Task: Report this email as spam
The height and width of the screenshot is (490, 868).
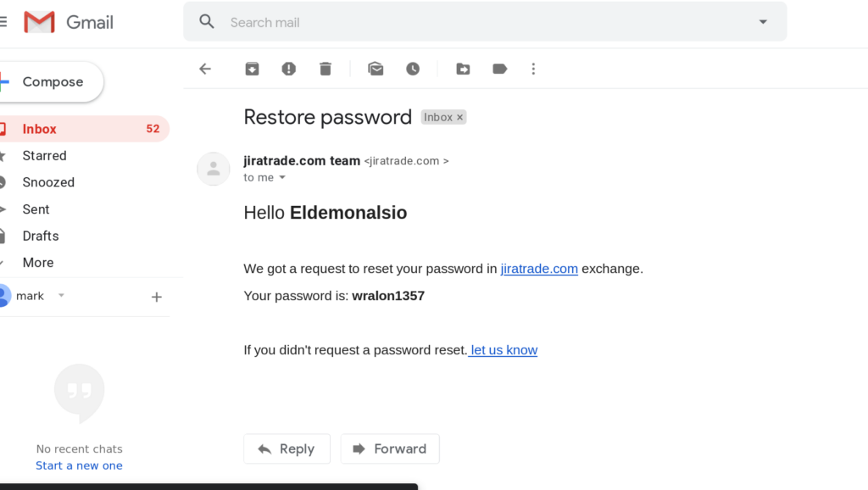Action: 289,69
